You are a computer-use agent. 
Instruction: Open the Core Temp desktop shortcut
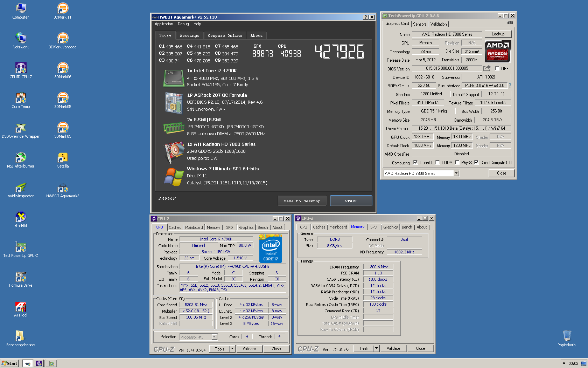21,100
